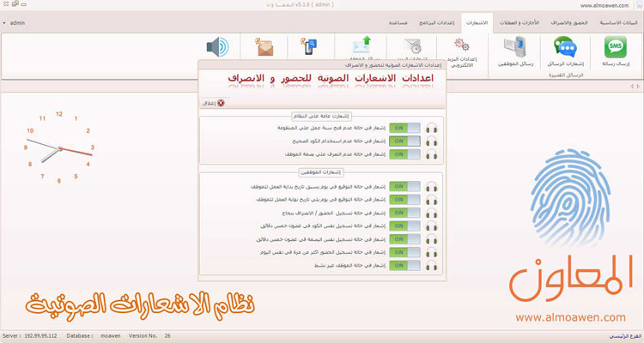Click the right tab-scroll arrow

638,86
